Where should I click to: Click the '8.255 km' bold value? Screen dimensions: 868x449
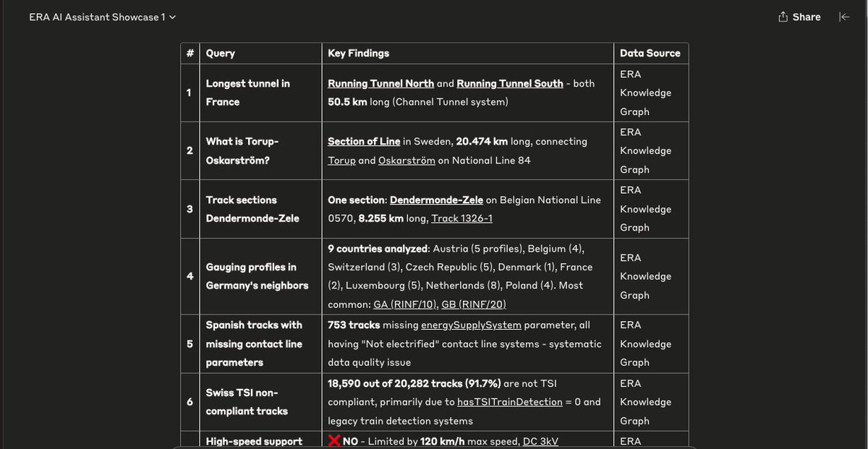point(381,218)
